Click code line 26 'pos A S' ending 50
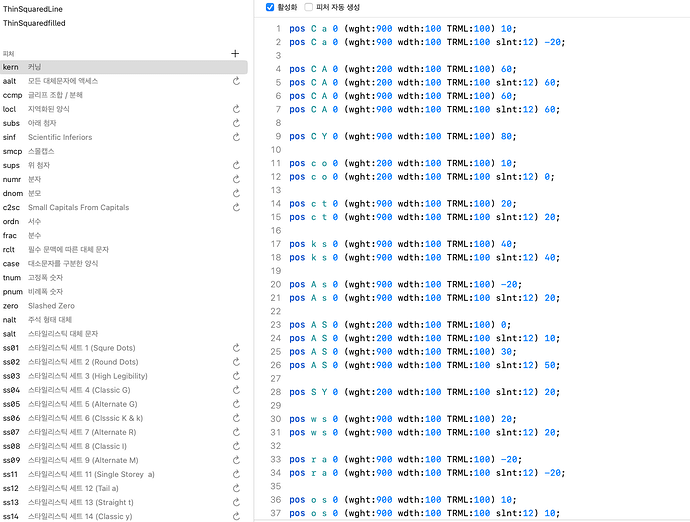This screenshot has height=522, width=690. coord(424,365)
